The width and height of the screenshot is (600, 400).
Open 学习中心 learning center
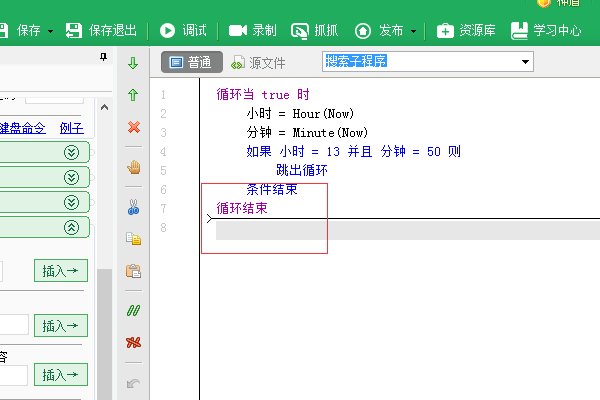[546, 31]
